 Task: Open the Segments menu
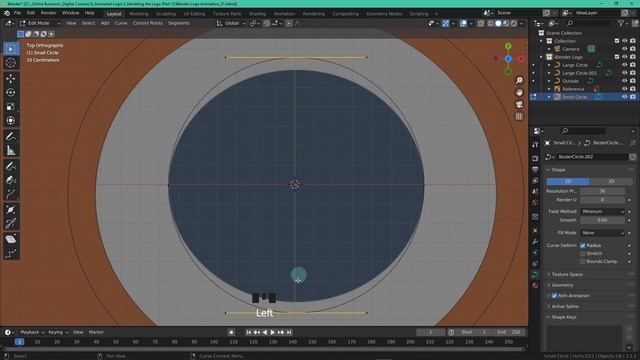tap(179, 23)
